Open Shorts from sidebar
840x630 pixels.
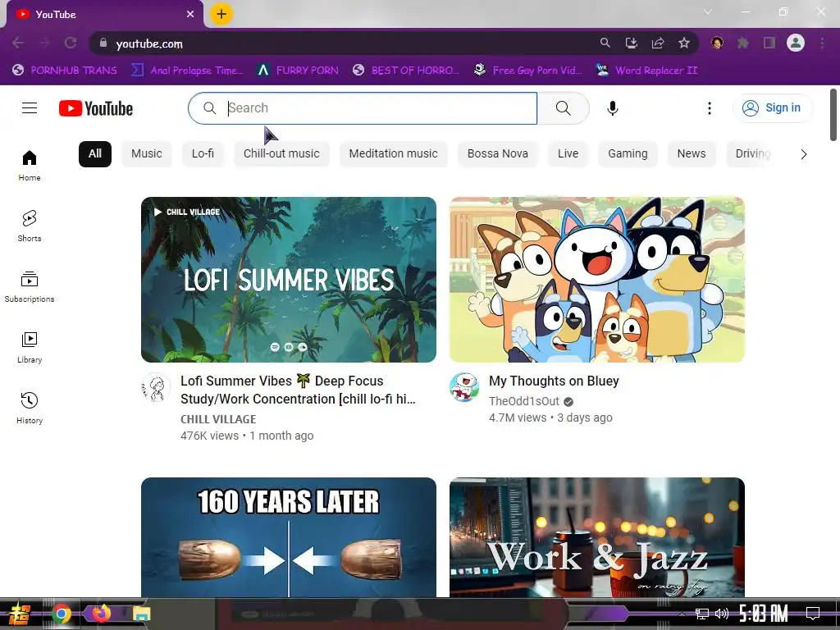coord(30,226)
